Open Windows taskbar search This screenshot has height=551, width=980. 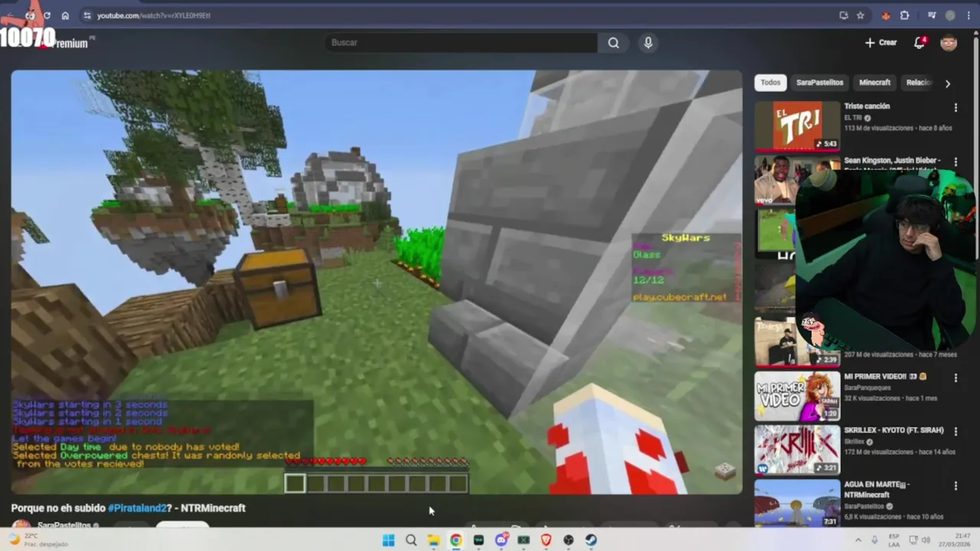point(411,540)
